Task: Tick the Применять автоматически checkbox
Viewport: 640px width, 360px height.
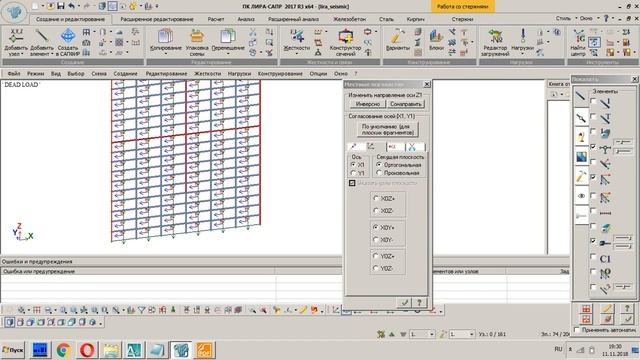Action: tap(577, 329)
